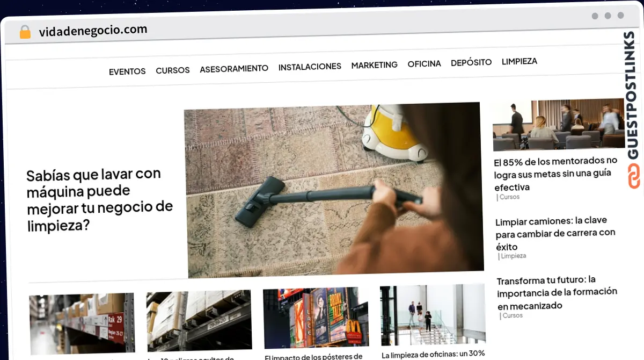
Task: Click the vidadenegocio.com address text
Action: [93, 31]
